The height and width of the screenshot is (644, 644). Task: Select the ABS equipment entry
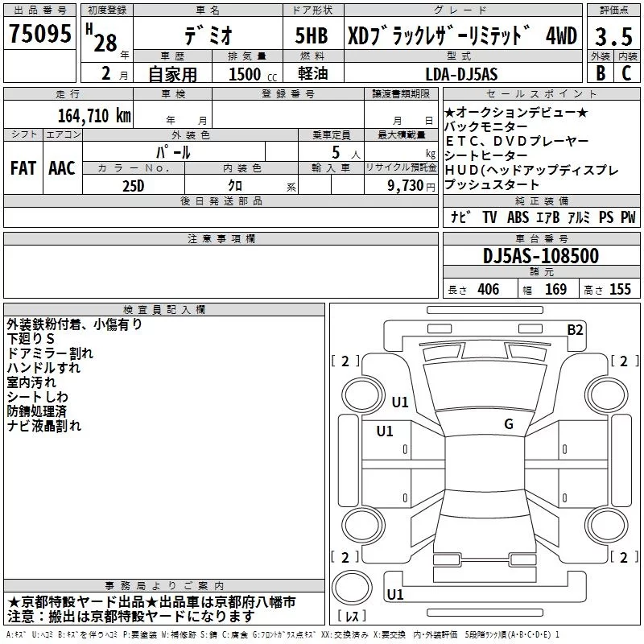click(518, 217)
